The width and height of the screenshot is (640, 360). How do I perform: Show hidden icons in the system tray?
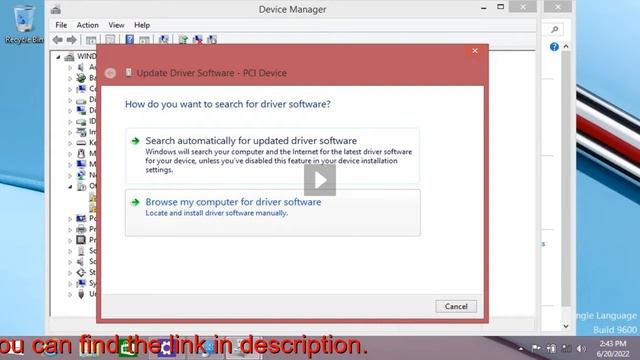point(521,349)
